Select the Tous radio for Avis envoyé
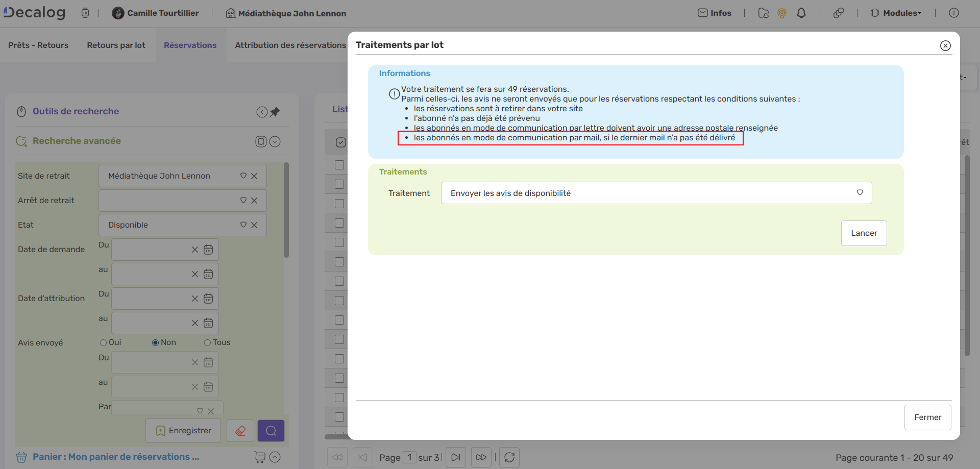Image resolution: width=980 pixels, height=469 pixels. 208,342
